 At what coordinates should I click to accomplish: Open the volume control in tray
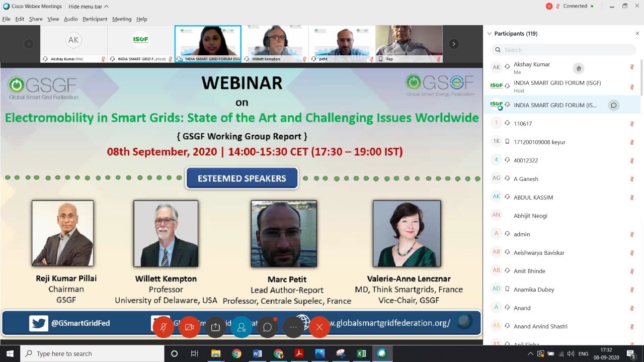click(x=571, y=353)
